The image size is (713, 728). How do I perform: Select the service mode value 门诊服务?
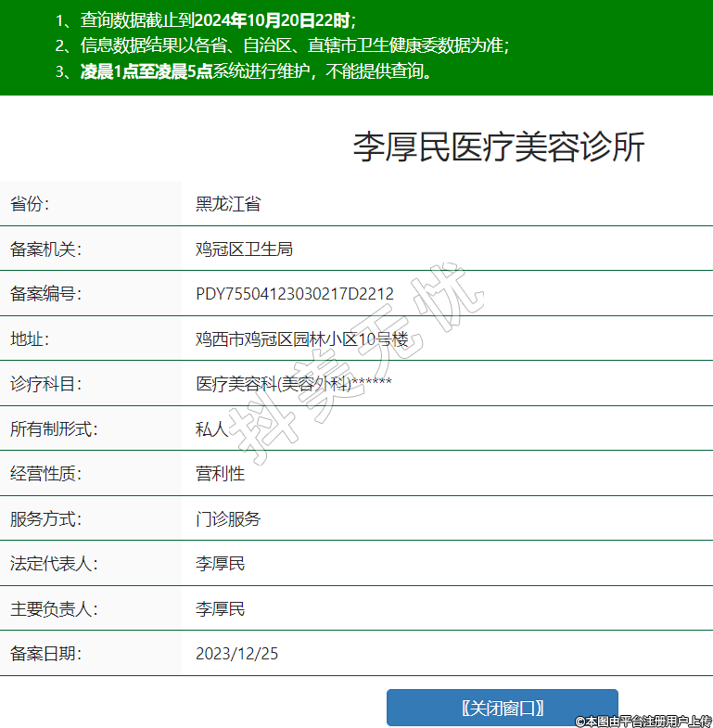228,518
